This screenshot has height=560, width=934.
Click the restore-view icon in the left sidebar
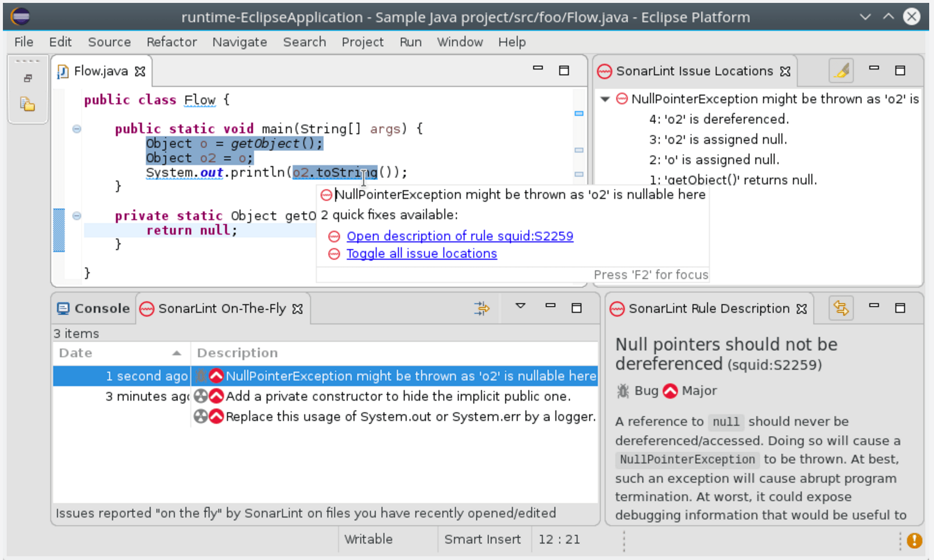tap(28, 77)
